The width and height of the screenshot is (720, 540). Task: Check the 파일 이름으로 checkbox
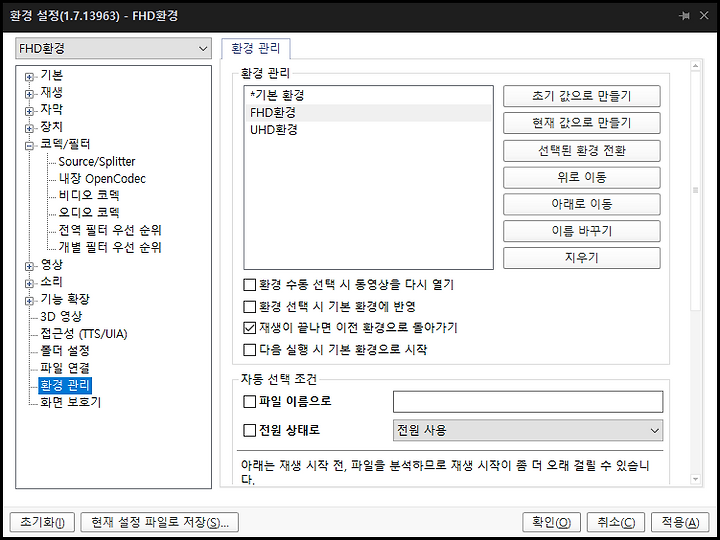click(x=249, y=402)
